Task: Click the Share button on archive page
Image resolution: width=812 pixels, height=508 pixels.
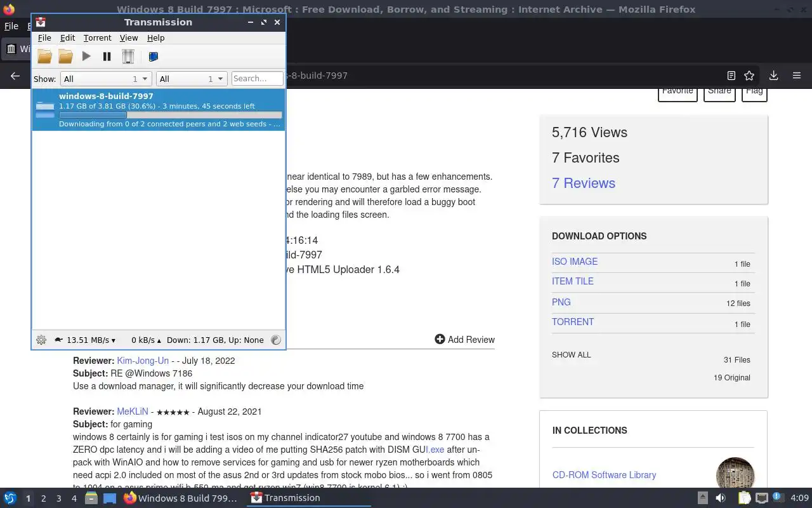Action: coord(719,93)
